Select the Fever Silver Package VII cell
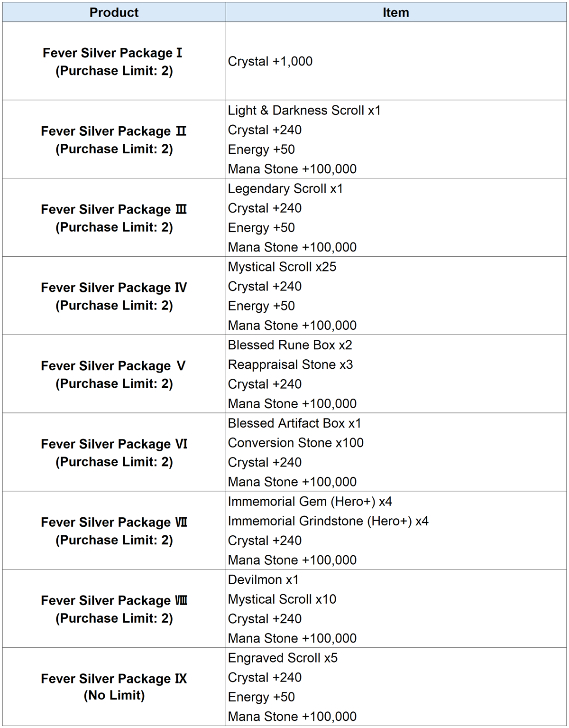The width and height of the screenshot is (569, 728). 114,531
